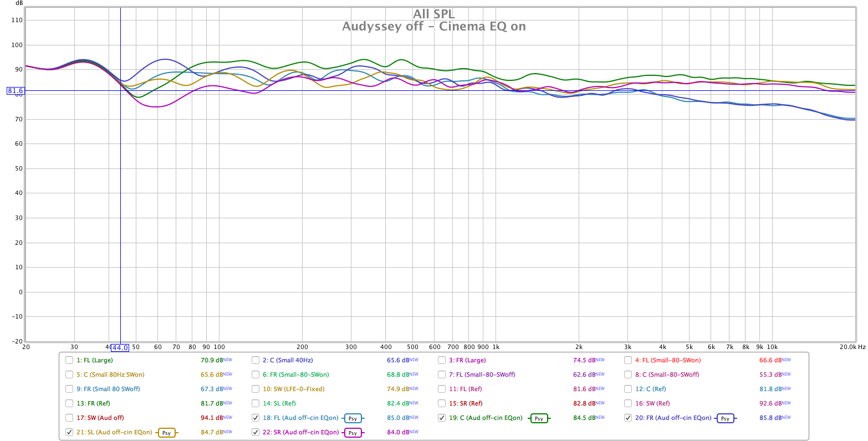Enable trace 2: C (Small 40Hz)
The width and height of the screenshot is (868, 441).
(256, 360)
